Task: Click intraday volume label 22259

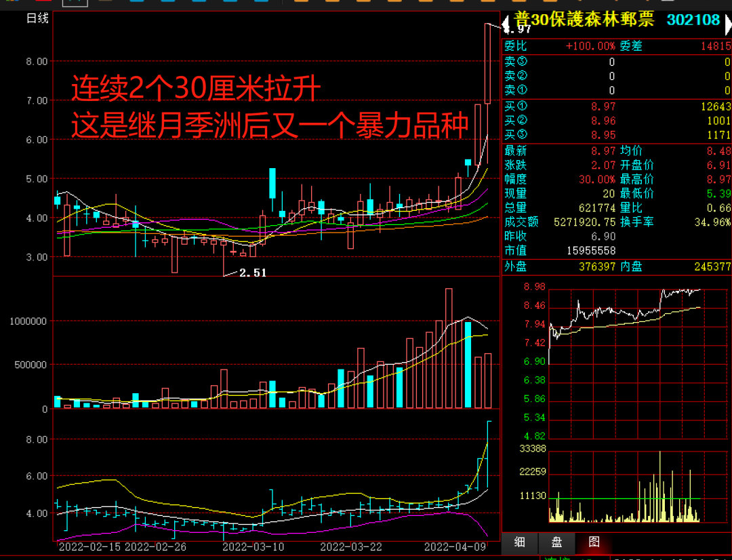Action: [x=533, y=472]
